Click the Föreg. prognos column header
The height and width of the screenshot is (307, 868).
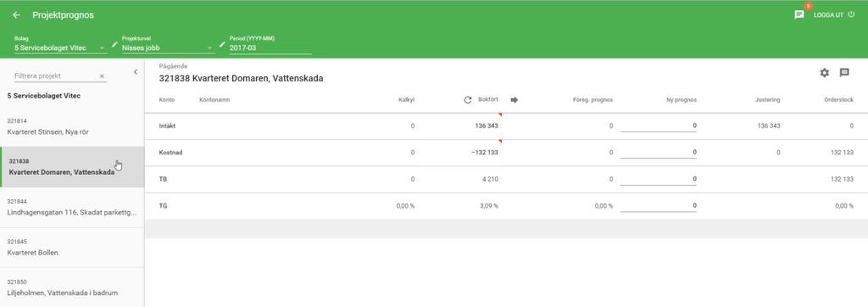pyautogui.click(x=593, y=100)
